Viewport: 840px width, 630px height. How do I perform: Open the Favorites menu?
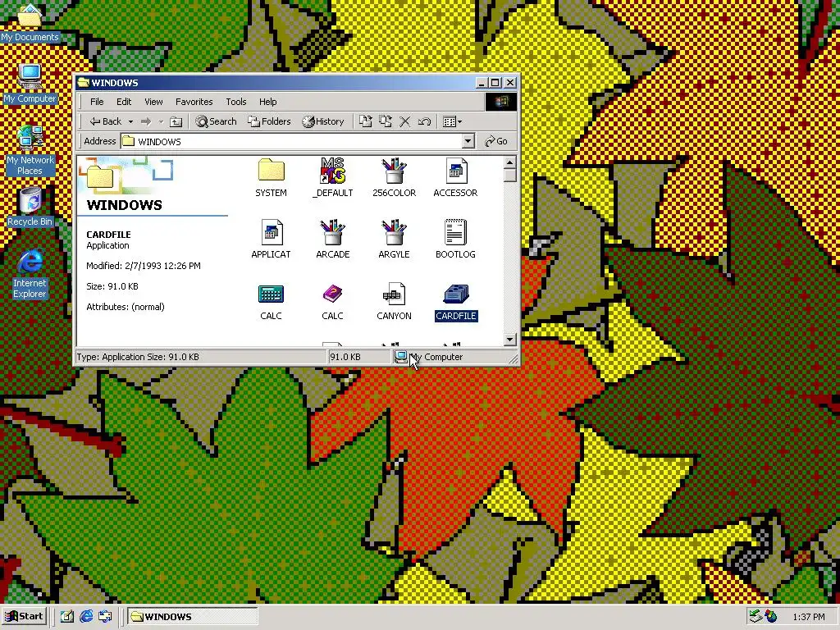pyautogui.click(x=194, y=102)
